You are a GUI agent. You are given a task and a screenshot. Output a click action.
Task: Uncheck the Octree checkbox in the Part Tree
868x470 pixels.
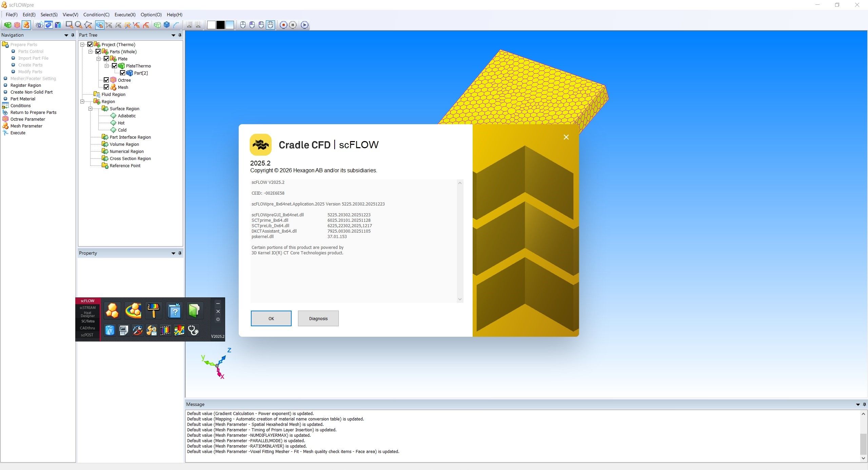[x=106, y=80]
